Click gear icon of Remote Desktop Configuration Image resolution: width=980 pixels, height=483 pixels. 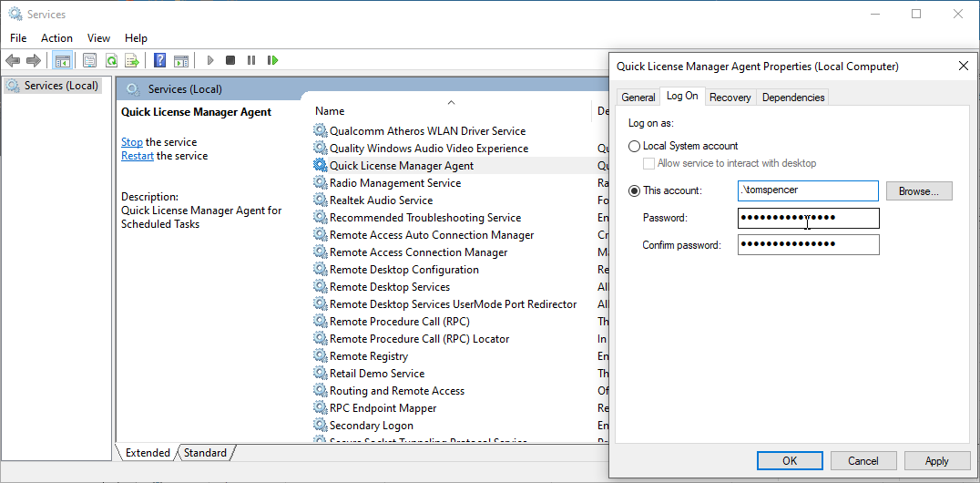[320, 270]
